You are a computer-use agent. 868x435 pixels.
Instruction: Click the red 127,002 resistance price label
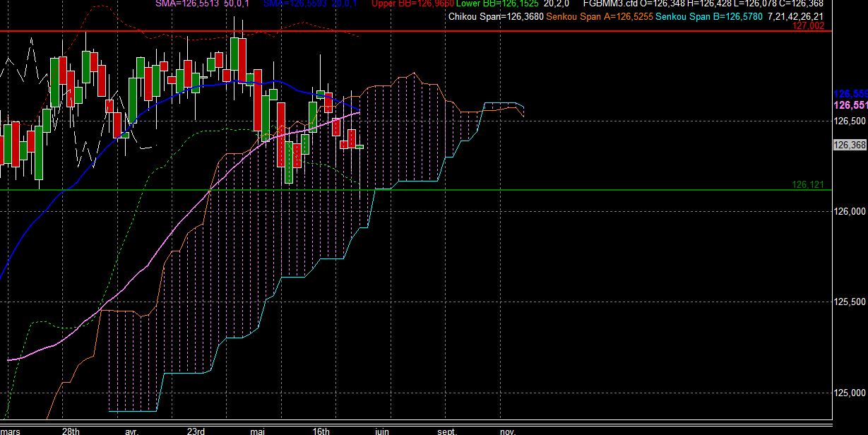point(809,26)
